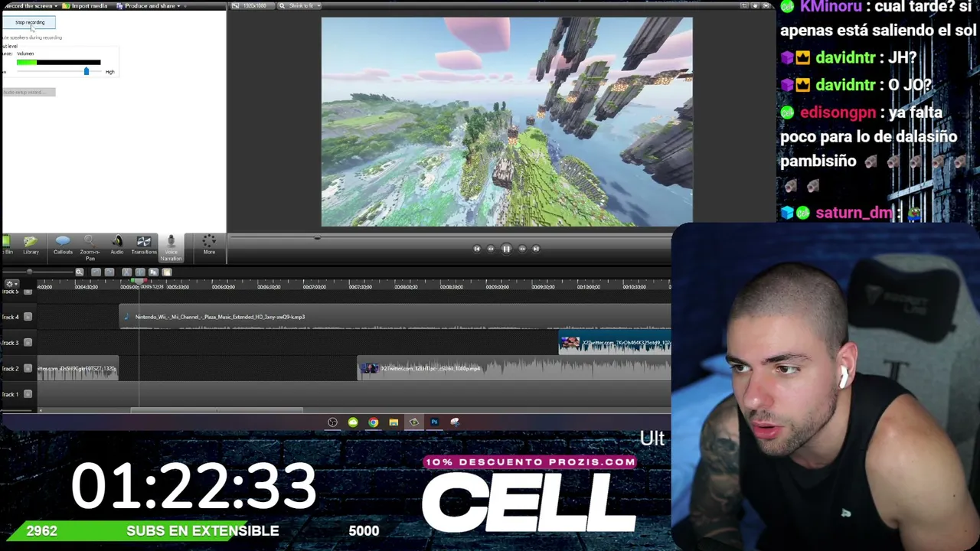The height and width of the screenshot is (551, 980).
Task: Open the 1920x1080 editing dimensions button
Action: (253, 5)
